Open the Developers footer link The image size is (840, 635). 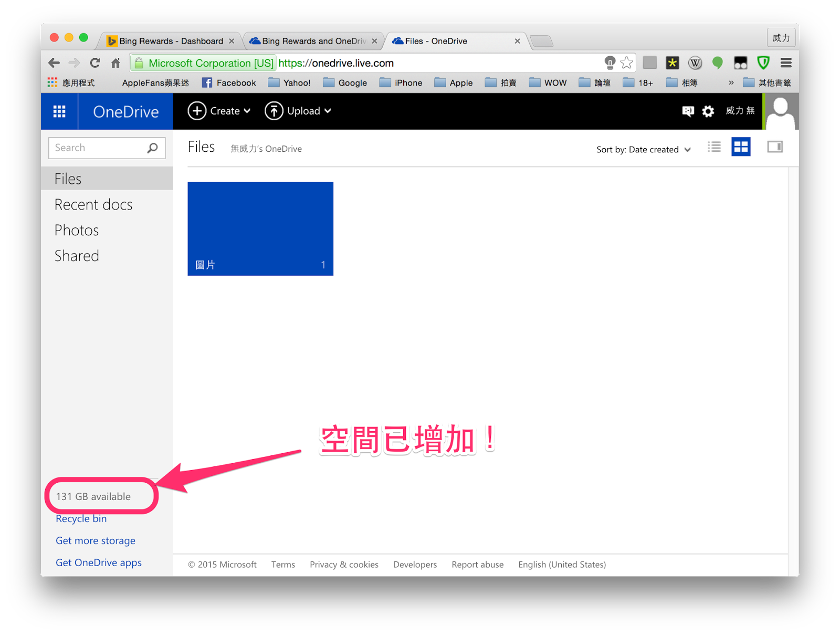click(415, 564)
